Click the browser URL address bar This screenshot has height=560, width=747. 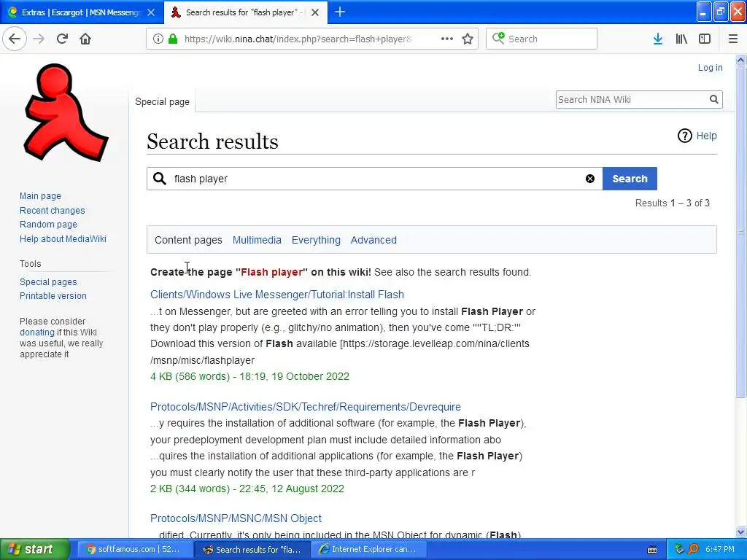point(298,39)
